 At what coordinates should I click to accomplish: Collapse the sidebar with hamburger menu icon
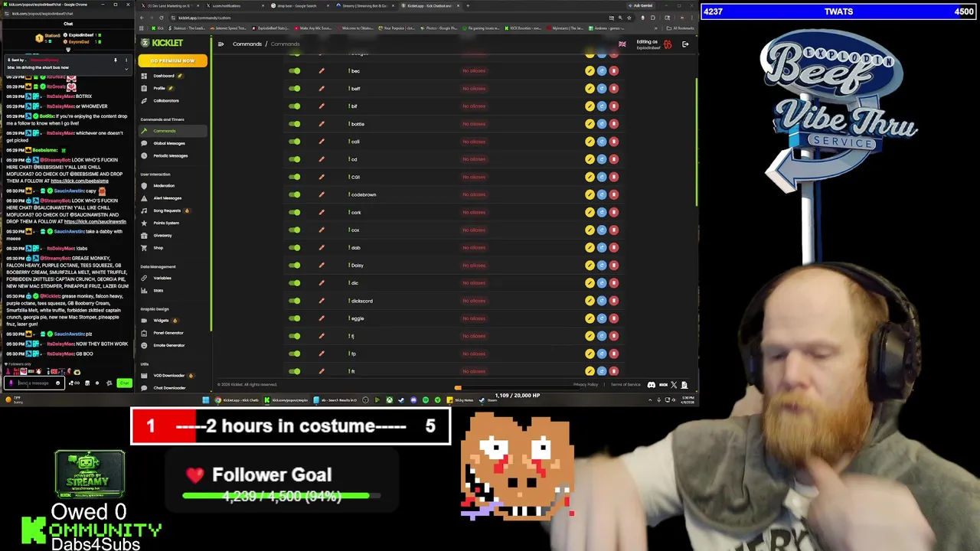[220, 44]
